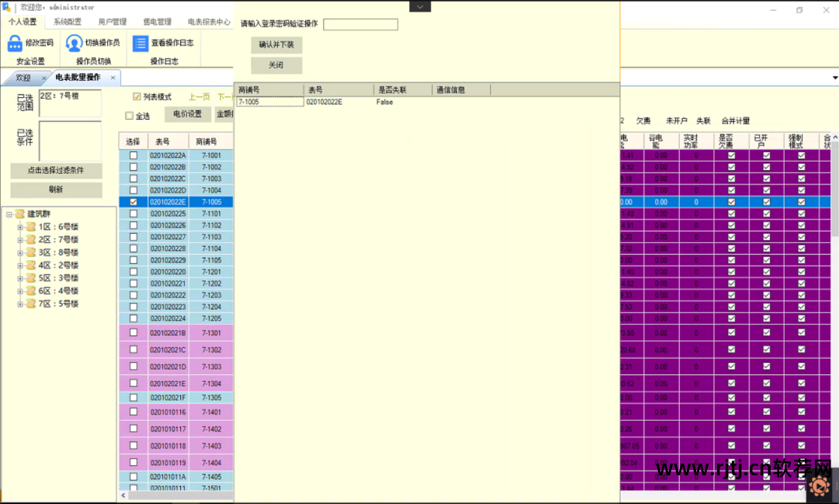Click the 点击选择过滤条件 button
The width and height of the screenshot is (839, 504).
56,171
